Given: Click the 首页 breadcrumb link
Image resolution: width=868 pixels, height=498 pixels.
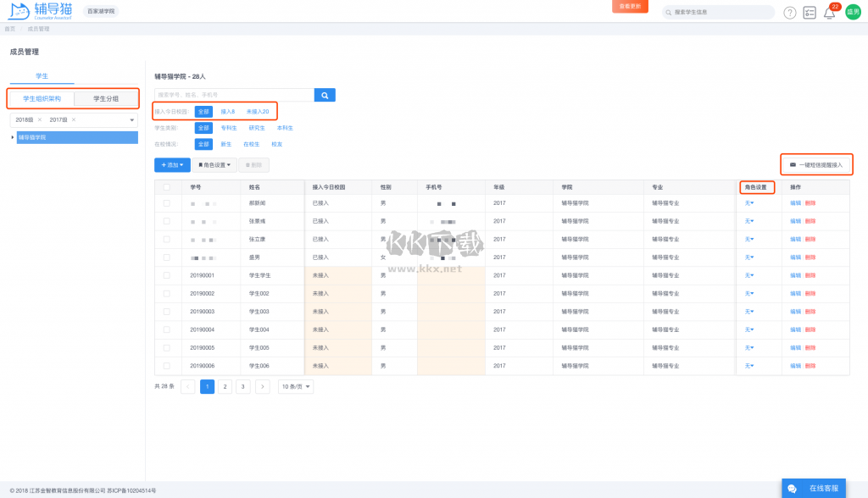Looking at the screenshot, I should coord(10,29).
